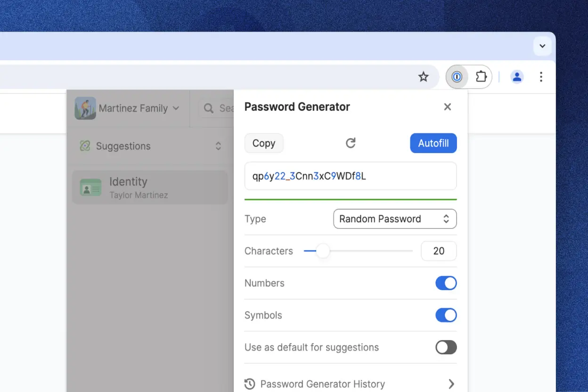Open Password Generator History
The height and width of the screenshot is (392, 588).
point(351,384)
